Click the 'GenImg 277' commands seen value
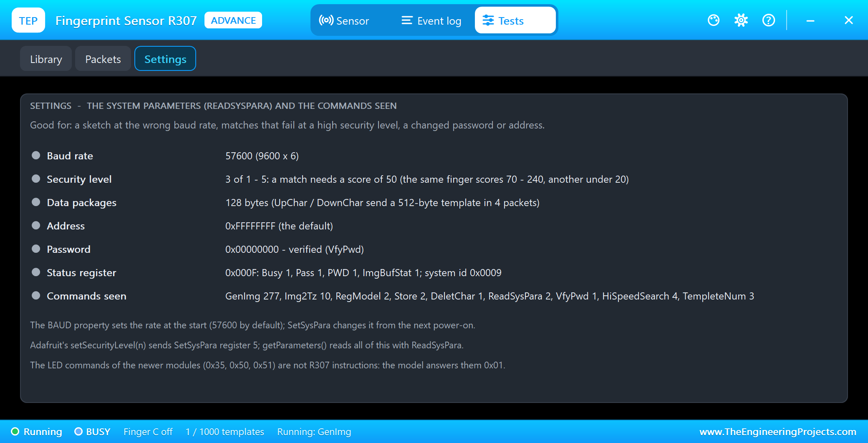868x443 pixels. (490, 296)
